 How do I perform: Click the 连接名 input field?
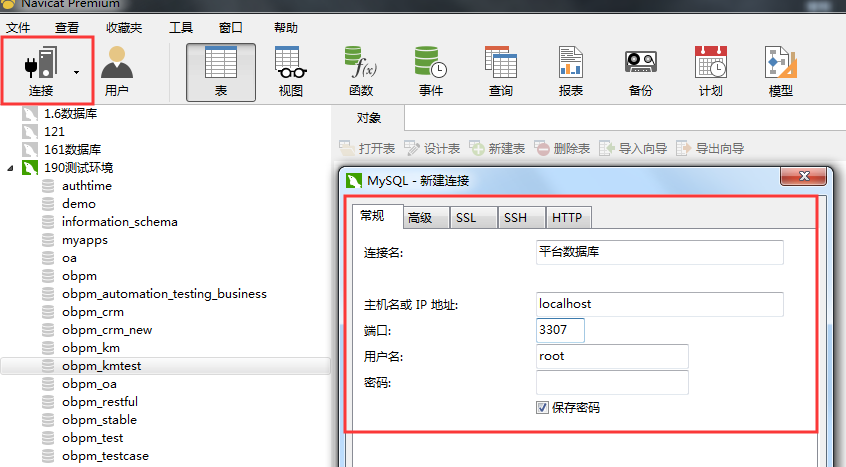point(659,252)
